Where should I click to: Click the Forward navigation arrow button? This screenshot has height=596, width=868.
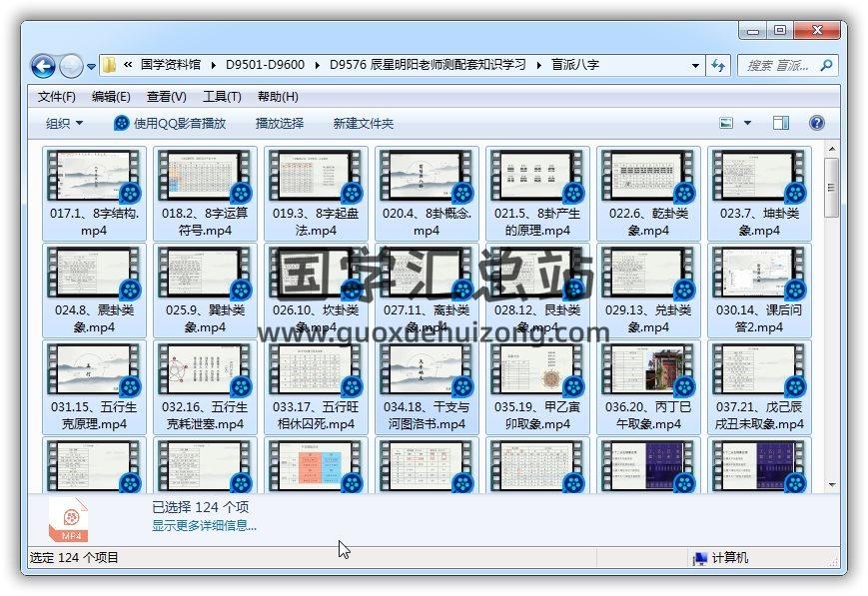71,66
